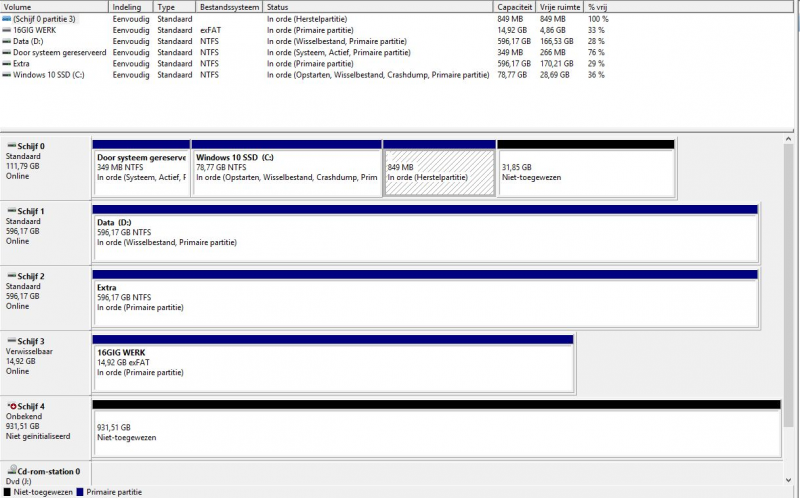Click the Schijf 3 removable disk icon
This screenshot has height=498, width=800.
11,341
